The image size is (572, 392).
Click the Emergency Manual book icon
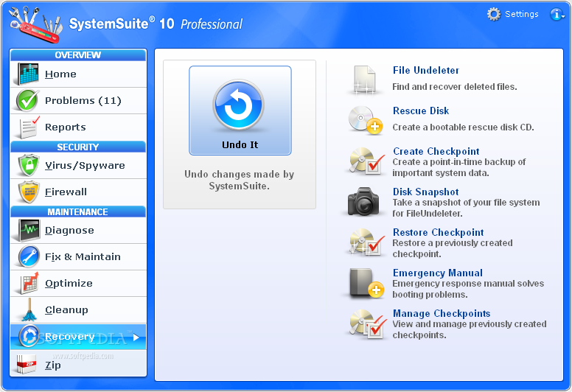[x=366, y=283]
